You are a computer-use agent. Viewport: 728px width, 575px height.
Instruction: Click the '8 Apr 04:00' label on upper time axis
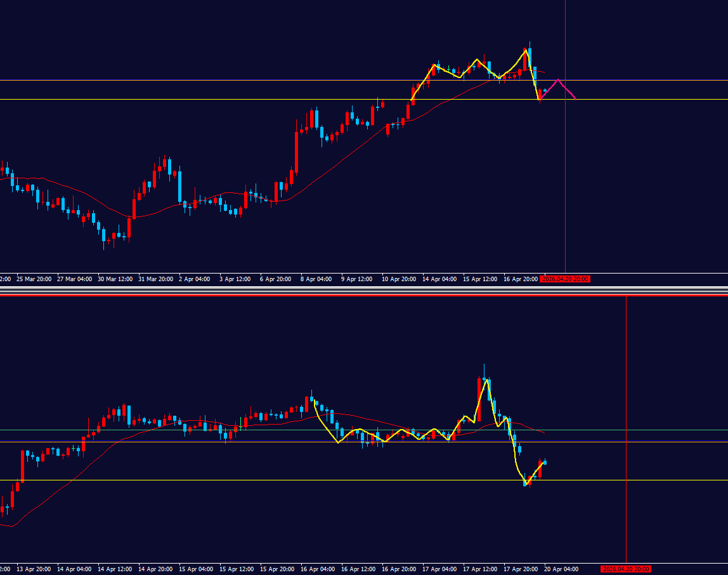click(316, 279)
